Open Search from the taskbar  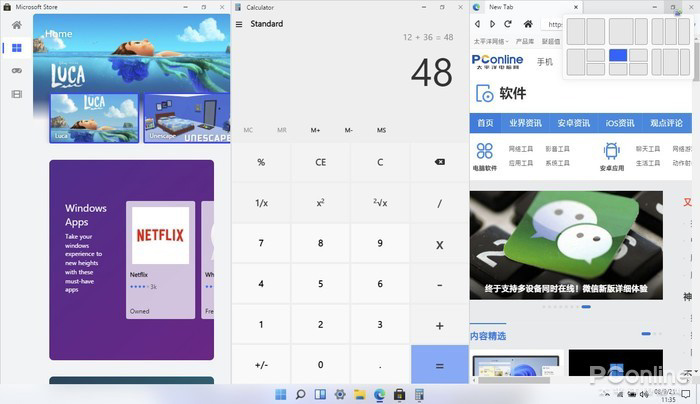[300, 394]
